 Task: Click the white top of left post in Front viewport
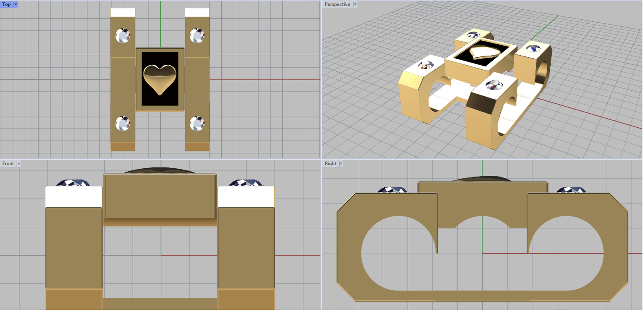pyautogui.click(x=74, y=197)
